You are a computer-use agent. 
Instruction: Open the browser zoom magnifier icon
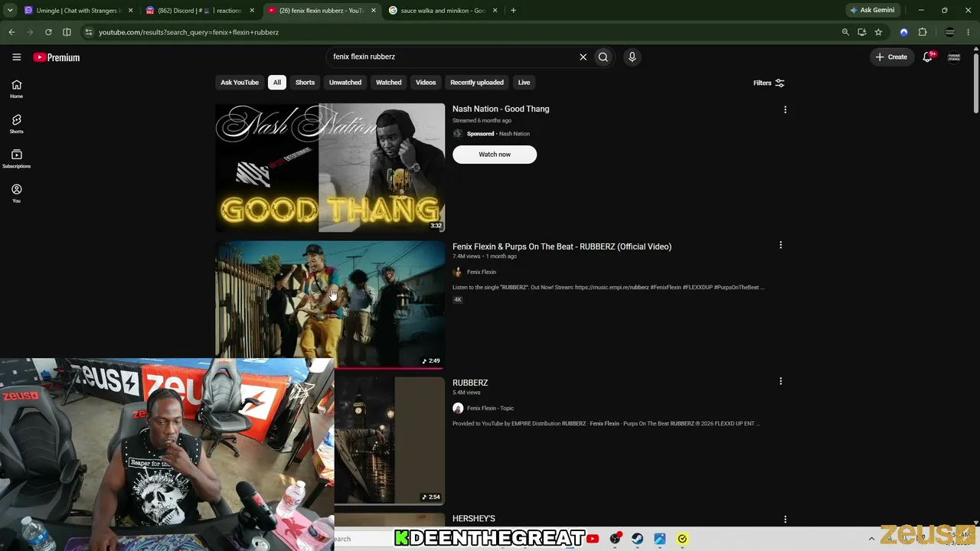845,32
